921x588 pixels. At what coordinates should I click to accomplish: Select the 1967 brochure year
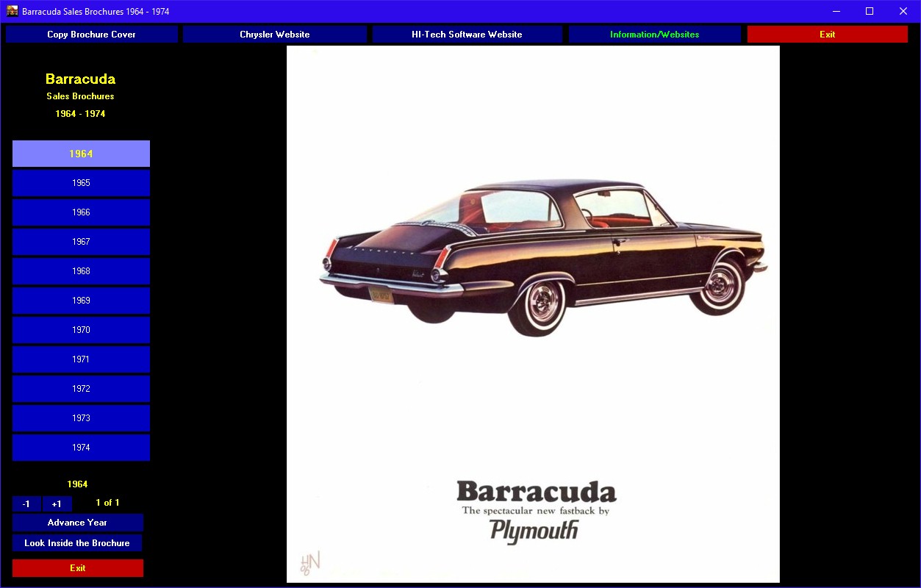point(81,242)
